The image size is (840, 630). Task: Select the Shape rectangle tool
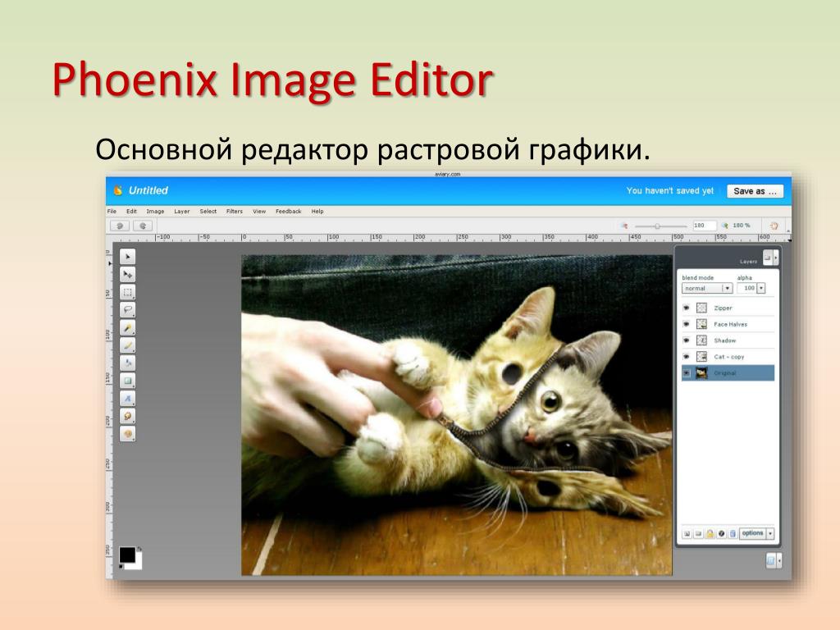tap(127, 381)
